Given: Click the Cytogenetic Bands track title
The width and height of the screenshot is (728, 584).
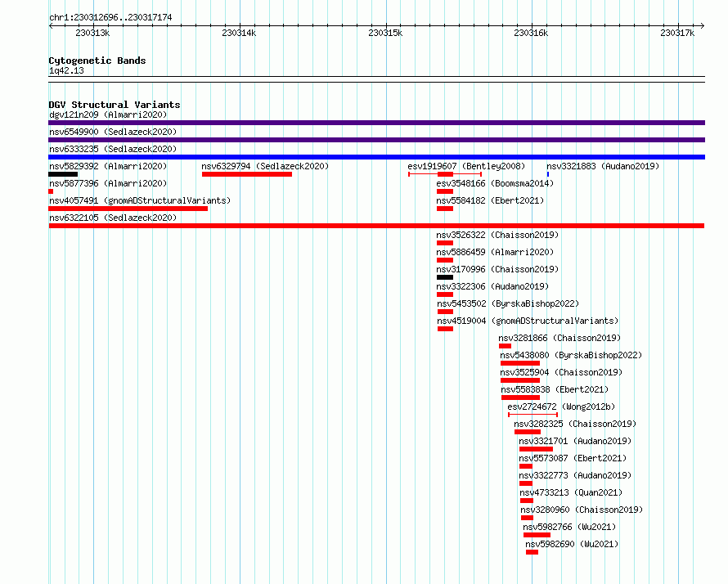Looking at the screenshot, I should click(97, 61).
